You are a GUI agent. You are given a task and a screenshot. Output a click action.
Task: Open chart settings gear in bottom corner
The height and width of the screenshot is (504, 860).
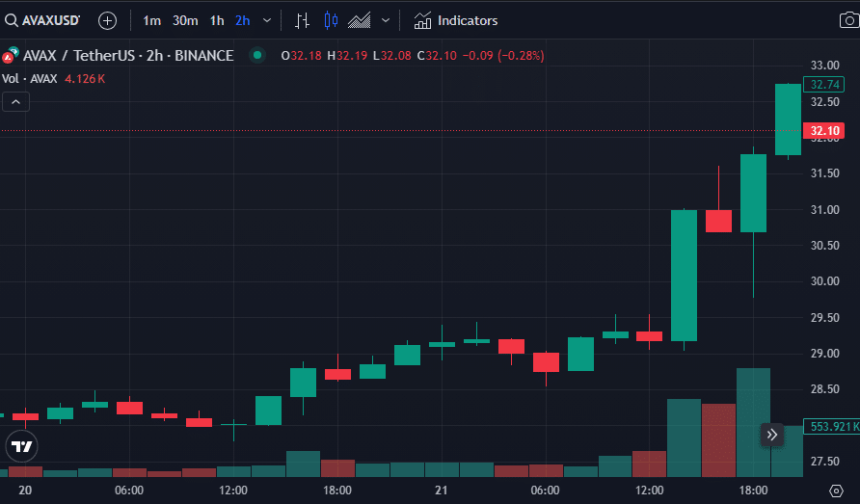pos(836,490)
